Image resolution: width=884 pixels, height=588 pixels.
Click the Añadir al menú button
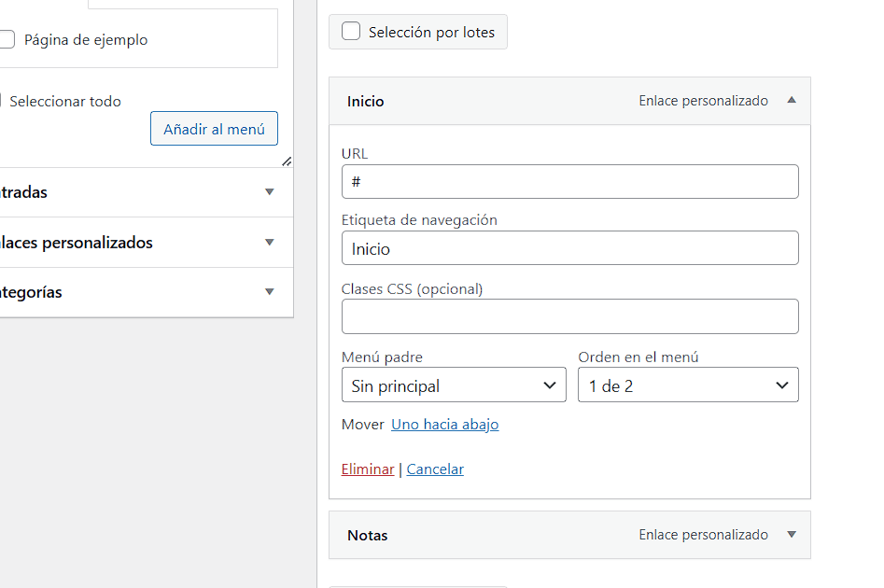[214, 129]
